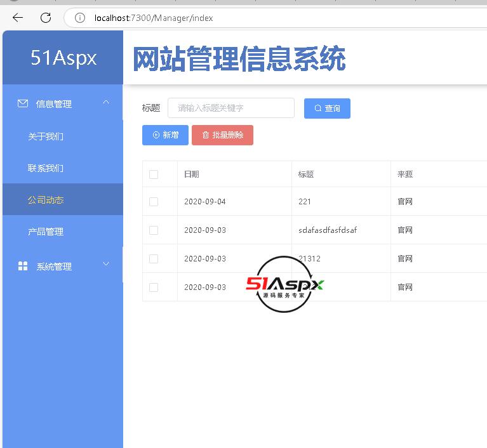The width and height of the screenshot is (487, 448).
Task: Click the envelope icon beside 信息管理
Action: click(x=23, y=103)
